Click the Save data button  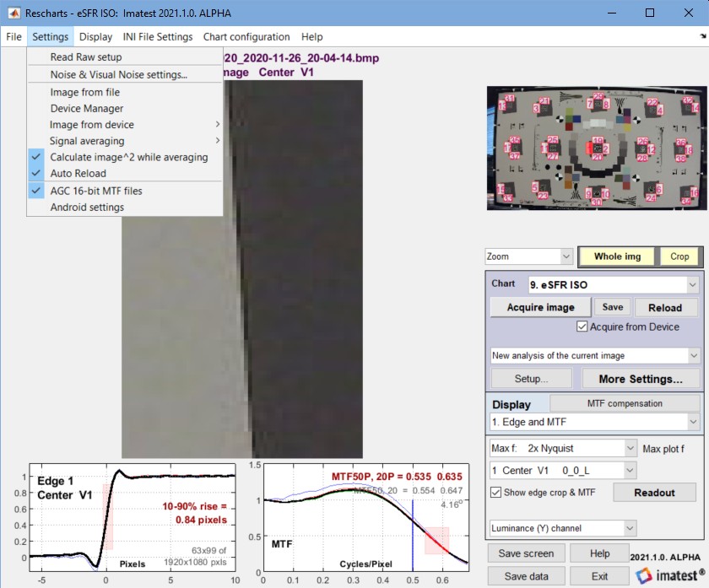coord(526,576)
